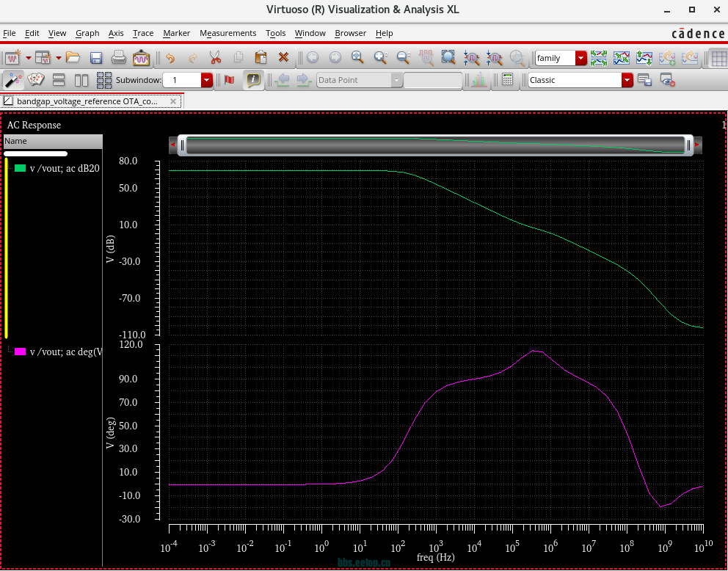728x571 pixels.
Task: Toggle the info balloon icon
Action: [x=253, y=80]
